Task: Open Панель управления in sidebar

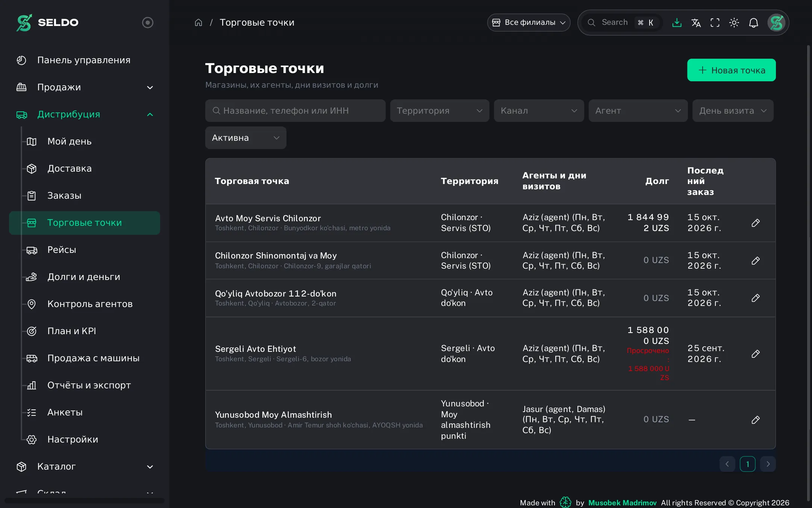Action: [x=85, y=60]
